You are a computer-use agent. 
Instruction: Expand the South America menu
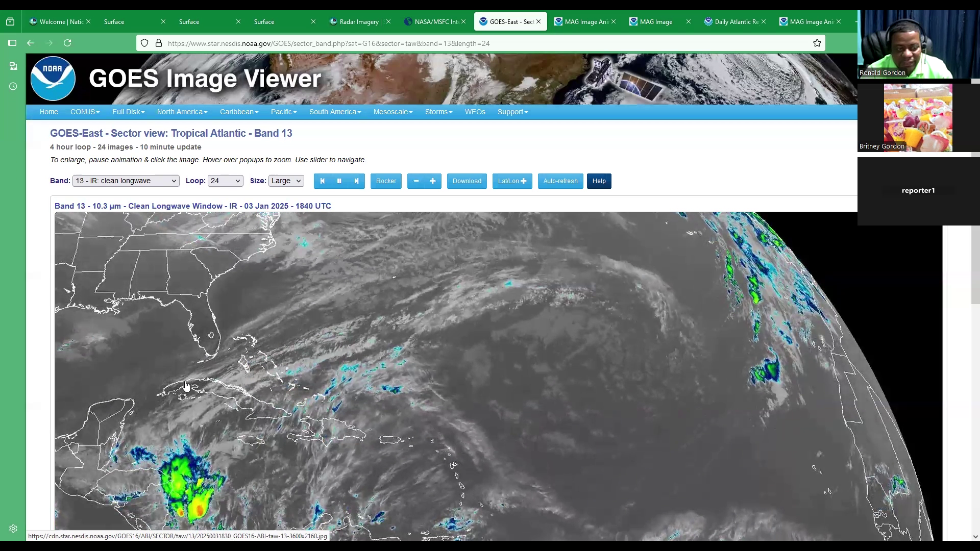335,112
